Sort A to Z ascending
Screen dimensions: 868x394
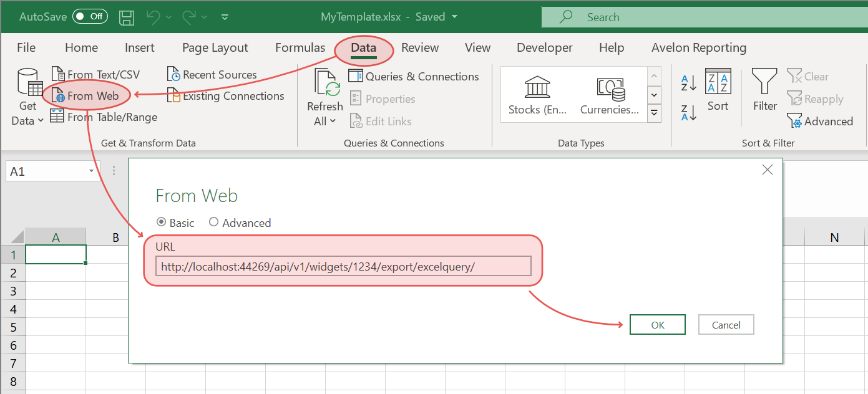(x=689, y=82)
